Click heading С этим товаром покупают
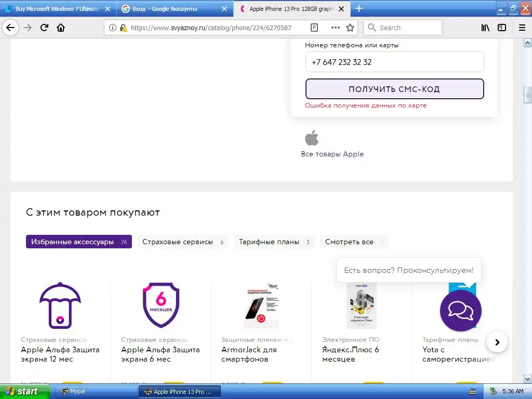 pos(93,212)
